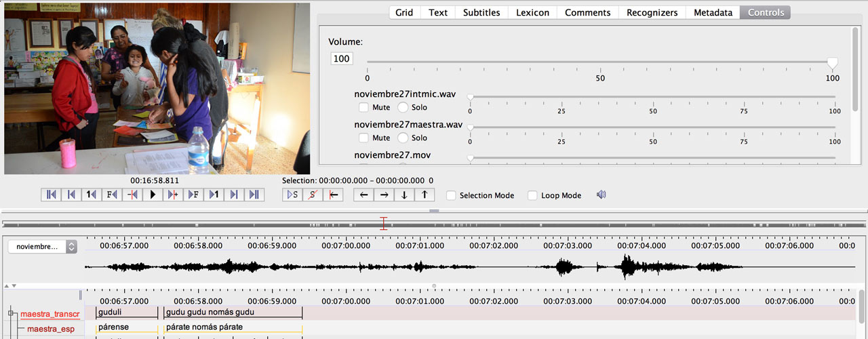Screen dimensions: 868x339
Task: Move to the annotation above using up arrow
Action: [x=425, y=195]
